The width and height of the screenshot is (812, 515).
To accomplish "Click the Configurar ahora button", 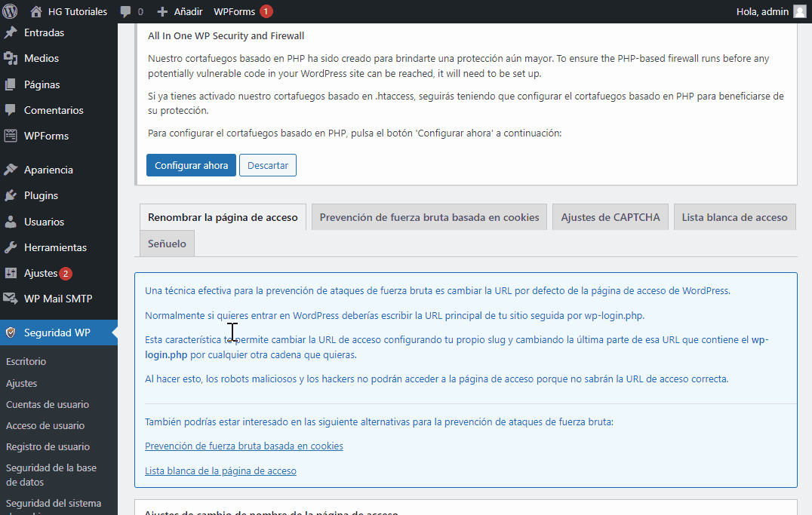I will pyautogui.click(x=191, y=165).
